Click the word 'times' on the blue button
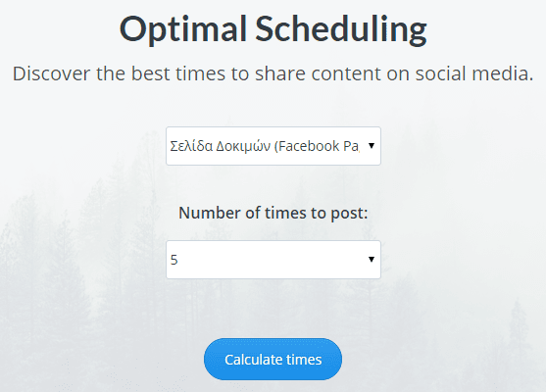The height and width of the screenshot is (392, 546). point(304,360)
